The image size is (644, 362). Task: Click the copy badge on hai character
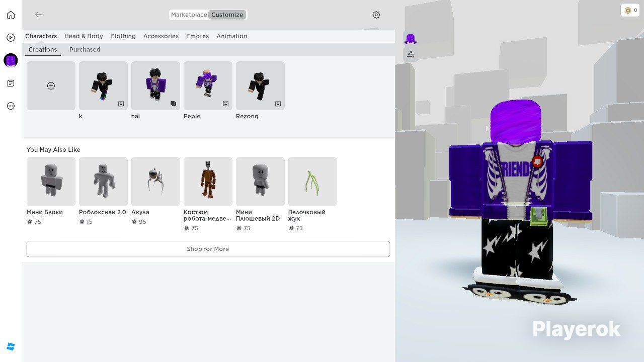[x=174, y=104]
